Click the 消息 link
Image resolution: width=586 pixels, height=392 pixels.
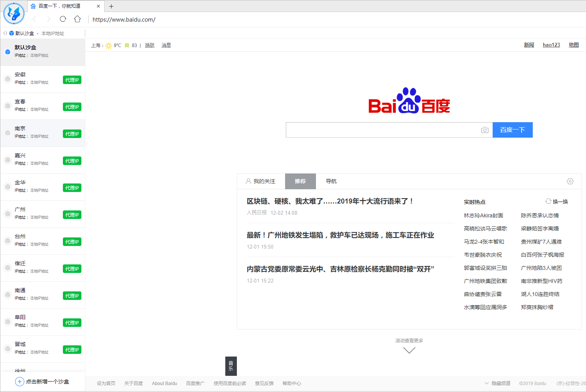[x=166, y=45]
